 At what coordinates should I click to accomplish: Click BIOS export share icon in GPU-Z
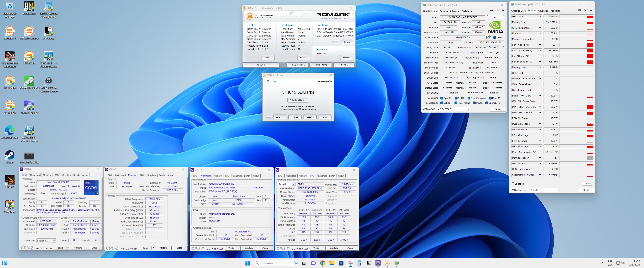pos(488,37)
